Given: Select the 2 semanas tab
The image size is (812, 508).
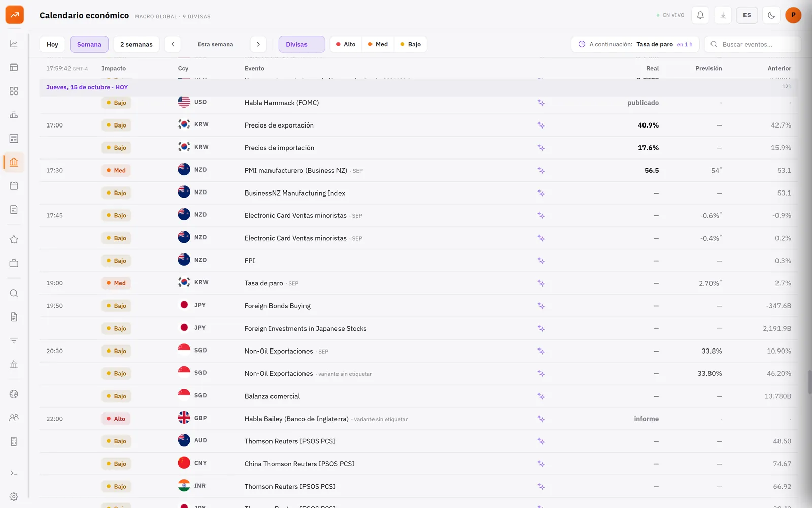Looking at the screenshot, I should point(137,44).
